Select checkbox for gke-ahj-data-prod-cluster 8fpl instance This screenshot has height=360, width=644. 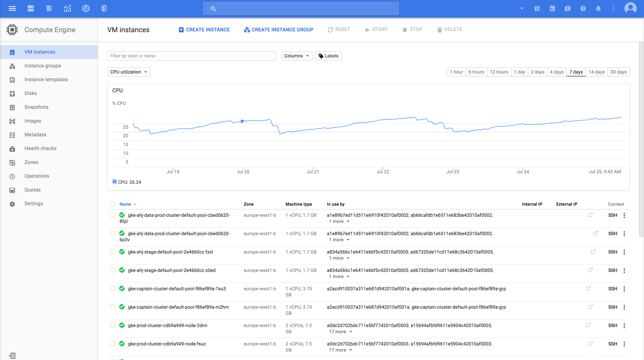[x=113, y=215]
